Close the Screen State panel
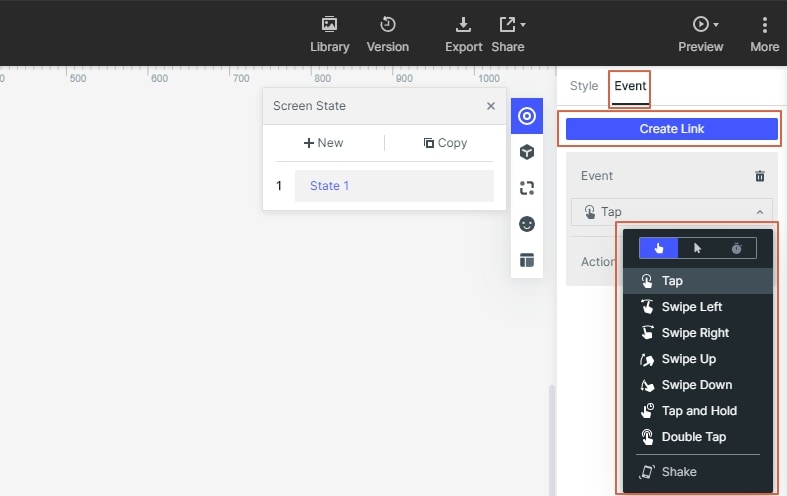Screen dimensions: 787x496 tap(491, 106)
